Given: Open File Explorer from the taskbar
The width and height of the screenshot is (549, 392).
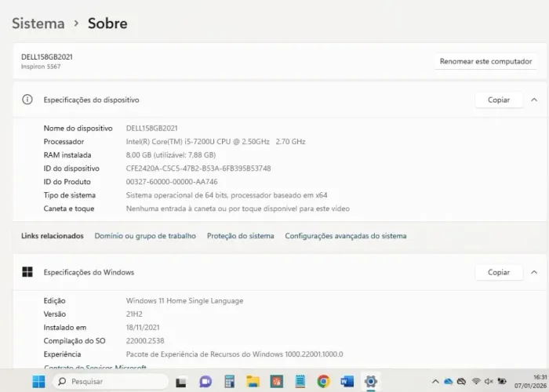Looking at the screenshot, I should [x=253, y=382].
